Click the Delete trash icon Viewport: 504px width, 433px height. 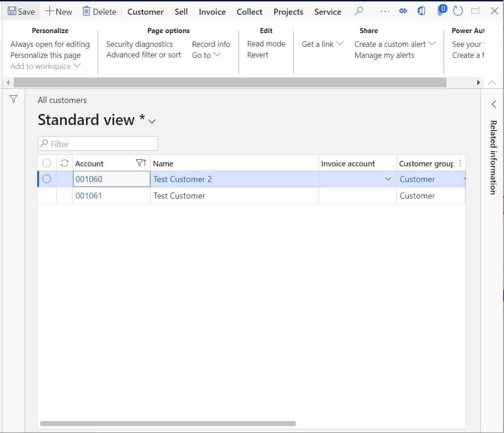[x=86, y=11]
